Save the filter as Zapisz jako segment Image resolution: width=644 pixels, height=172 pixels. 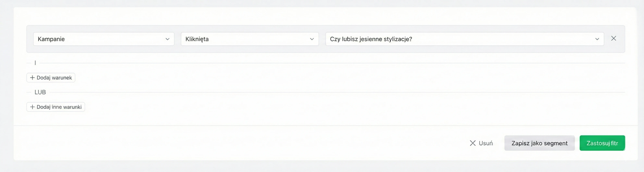click(539, 143)
